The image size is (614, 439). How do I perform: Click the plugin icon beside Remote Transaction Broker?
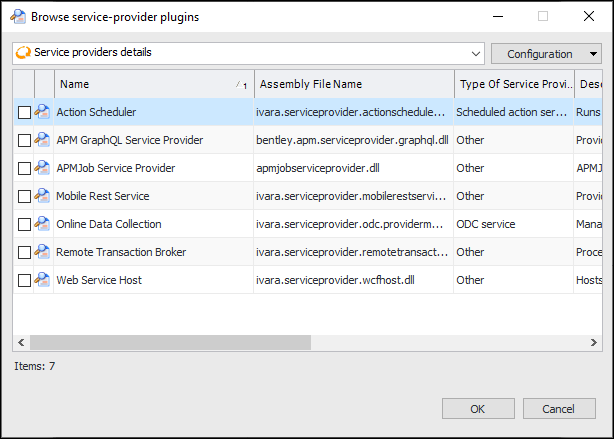point(43,252)
